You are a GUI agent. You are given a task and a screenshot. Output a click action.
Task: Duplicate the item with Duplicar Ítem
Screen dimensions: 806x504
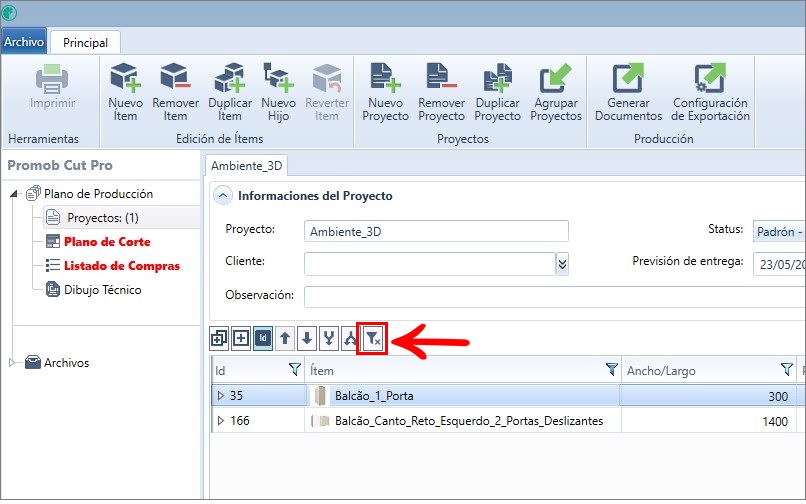pos(230,92)
